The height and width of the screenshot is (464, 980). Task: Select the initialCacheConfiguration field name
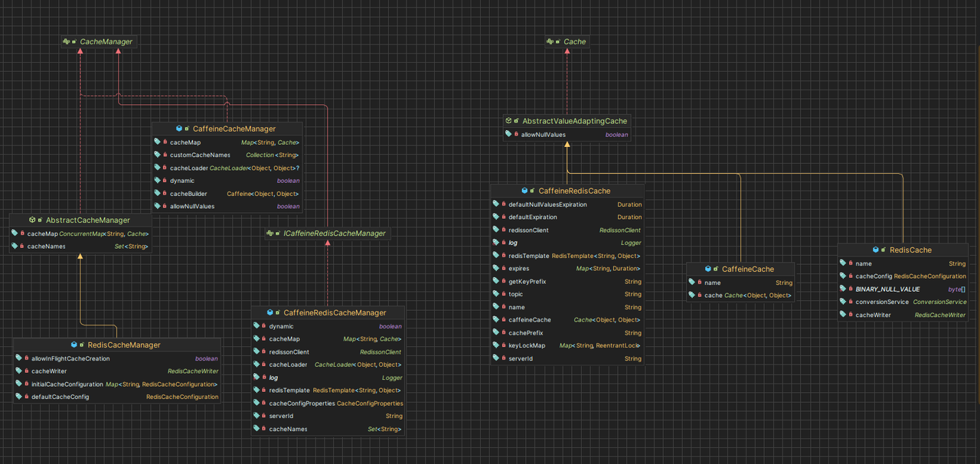[67, 384]
